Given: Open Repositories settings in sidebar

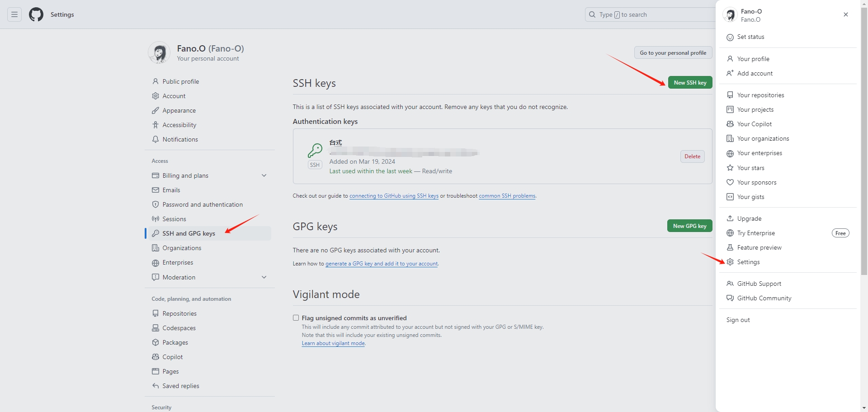Looking at the screenshot, I should 209,313.
